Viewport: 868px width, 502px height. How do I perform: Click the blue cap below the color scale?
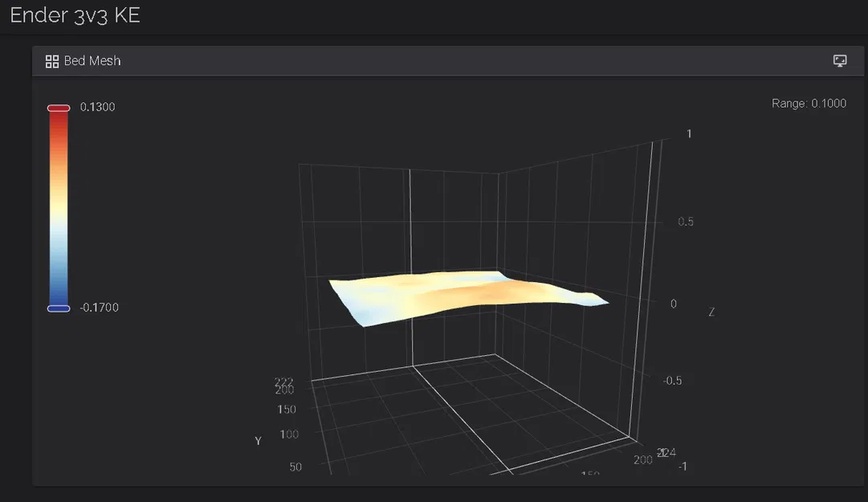[x=57, y=308]
